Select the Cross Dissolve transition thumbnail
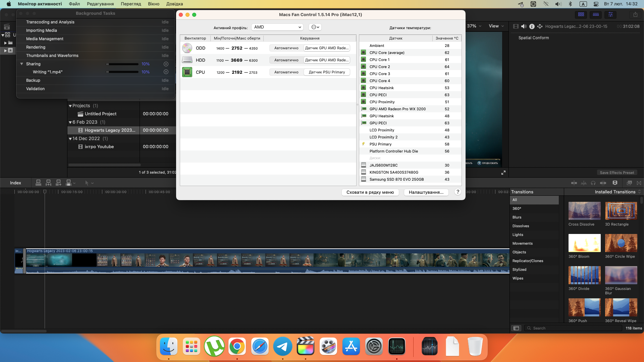 click(584, 211)
